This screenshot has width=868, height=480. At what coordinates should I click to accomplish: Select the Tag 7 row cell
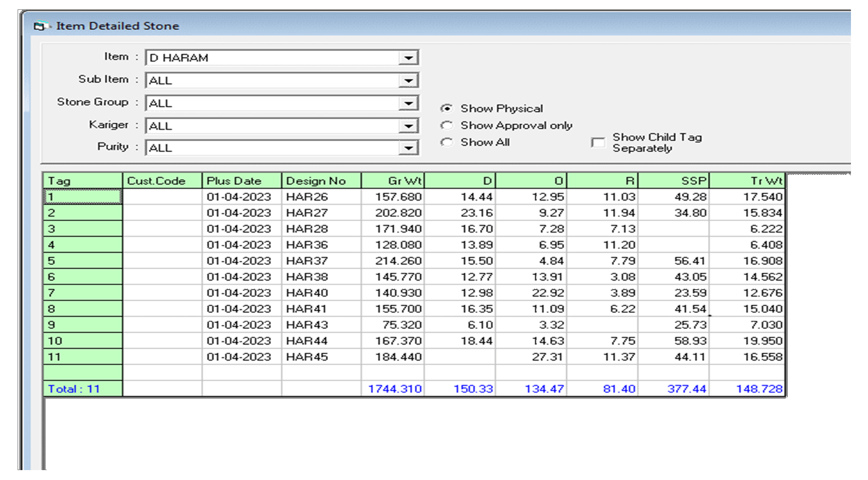click(83, 293)
